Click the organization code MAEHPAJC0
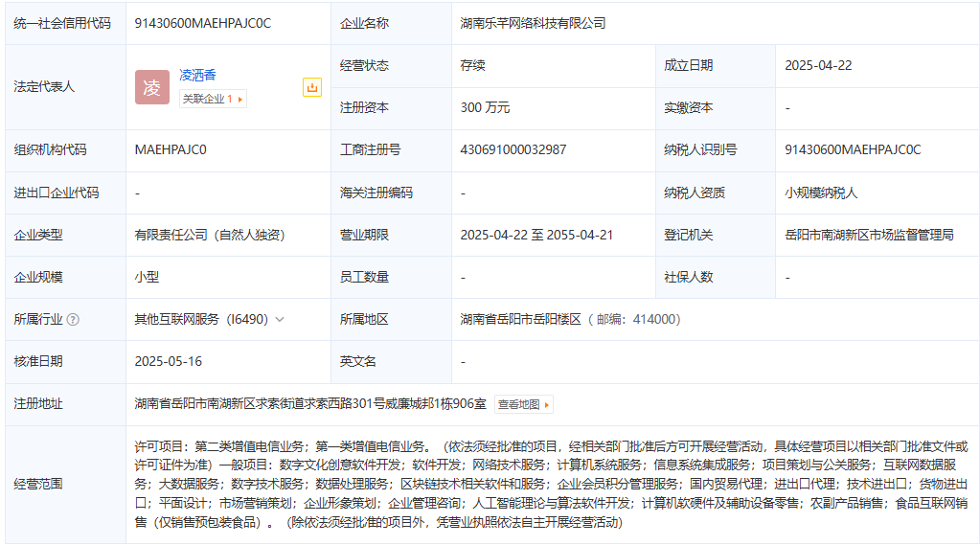 [171, 149]
